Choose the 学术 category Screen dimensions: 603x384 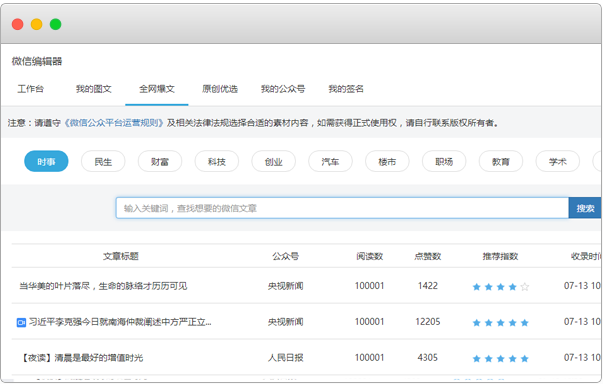pos(558,161)
